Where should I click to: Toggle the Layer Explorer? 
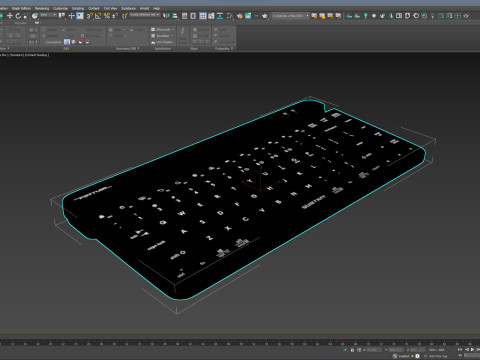(193, 15)
